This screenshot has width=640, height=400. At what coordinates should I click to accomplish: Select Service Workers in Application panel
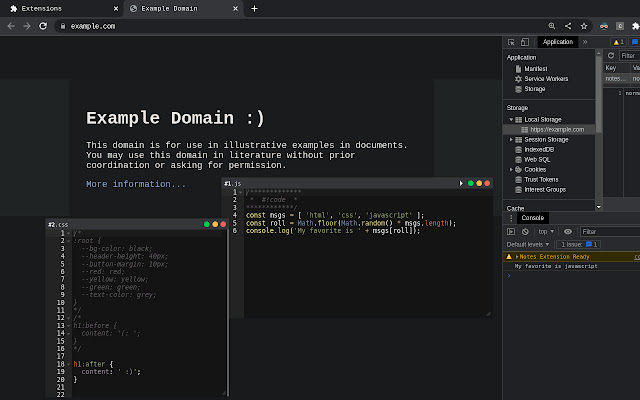546,78
